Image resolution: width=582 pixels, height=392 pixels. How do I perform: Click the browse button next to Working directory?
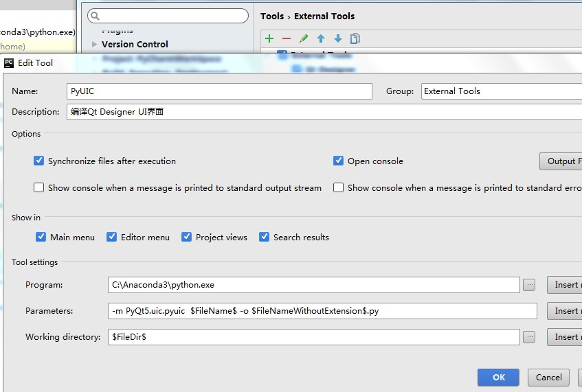[x=529, y=337]
